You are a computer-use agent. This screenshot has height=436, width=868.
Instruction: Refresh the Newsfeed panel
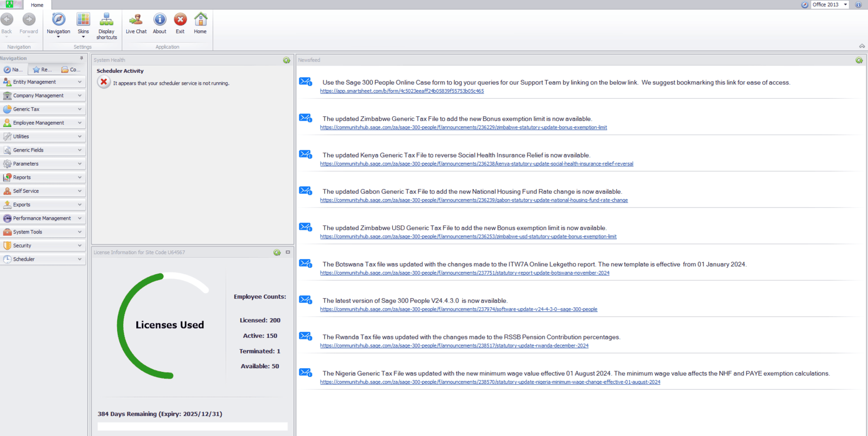click(x=859, y=60)
